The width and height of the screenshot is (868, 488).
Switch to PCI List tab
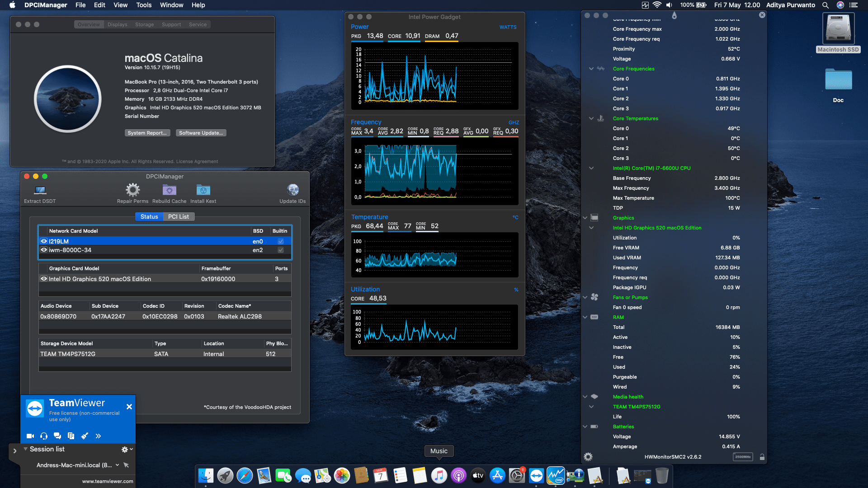point(179,217)
